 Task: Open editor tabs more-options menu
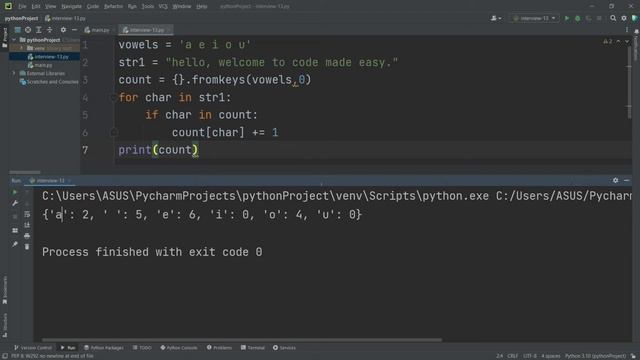tap(627, 30)
